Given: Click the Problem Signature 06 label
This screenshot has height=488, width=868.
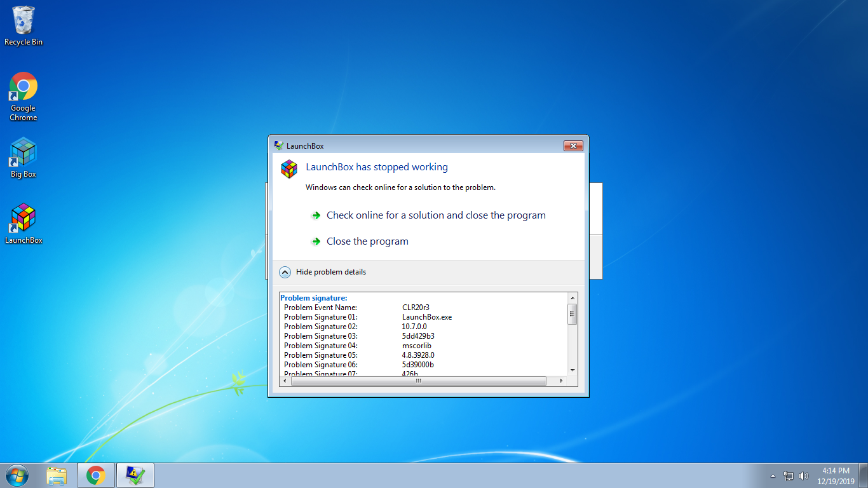Looking at the screenshot, I should coord(321,365).
